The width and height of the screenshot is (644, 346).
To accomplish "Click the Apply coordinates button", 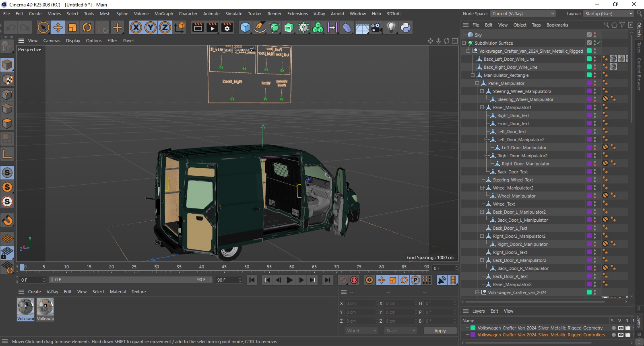I will pos(440,331).
